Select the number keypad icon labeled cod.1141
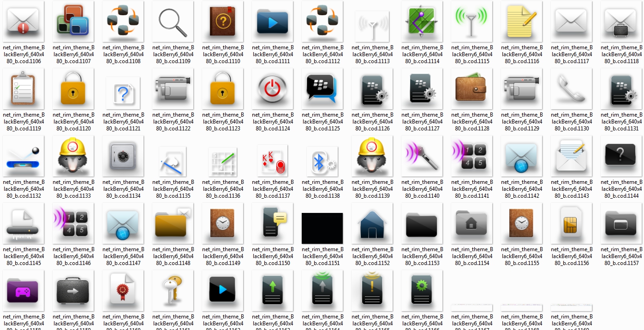Image resolution: width=644 pixels, height=330 pixels. point(472,156)
